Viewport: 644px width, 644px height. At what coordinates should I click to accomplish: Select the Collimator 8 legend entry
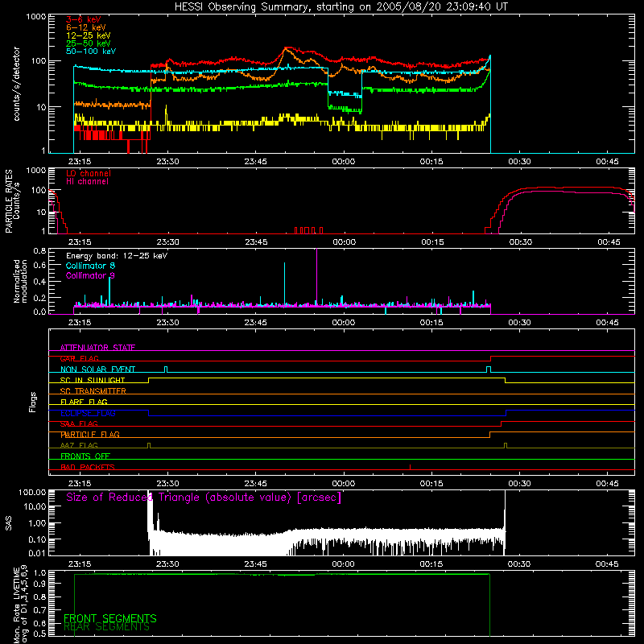pos(90,266)
